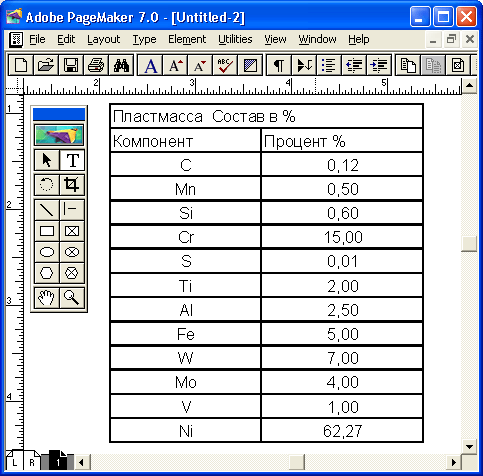
Task: Go to left master page L
Action: (x=14, y=462)
